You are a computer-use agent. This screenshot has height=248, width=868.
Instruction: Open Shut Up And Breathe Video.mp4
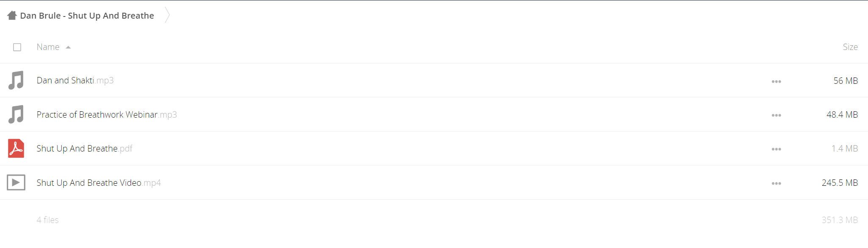tap(99, 183)
